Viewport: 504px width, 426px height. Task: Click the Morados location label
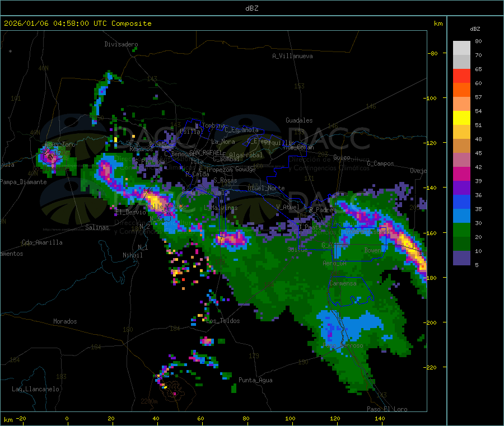pyautogui.click(x=65, y=321)
